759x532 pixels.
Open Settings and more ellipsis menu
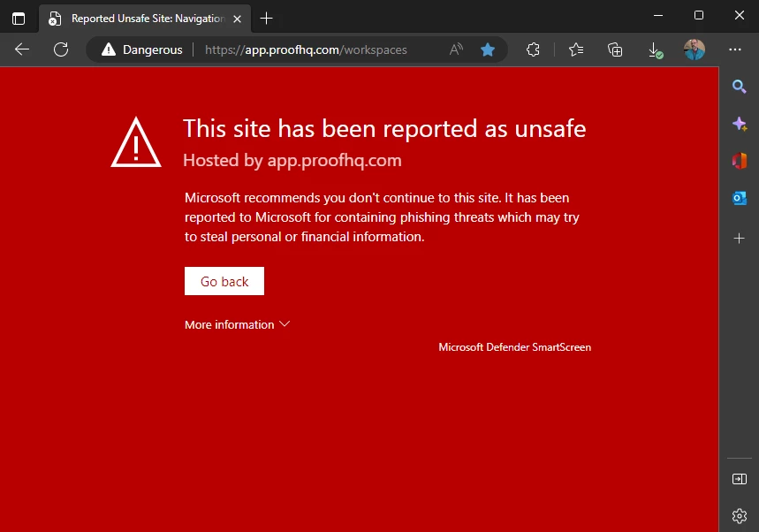[x=735, y=49]
